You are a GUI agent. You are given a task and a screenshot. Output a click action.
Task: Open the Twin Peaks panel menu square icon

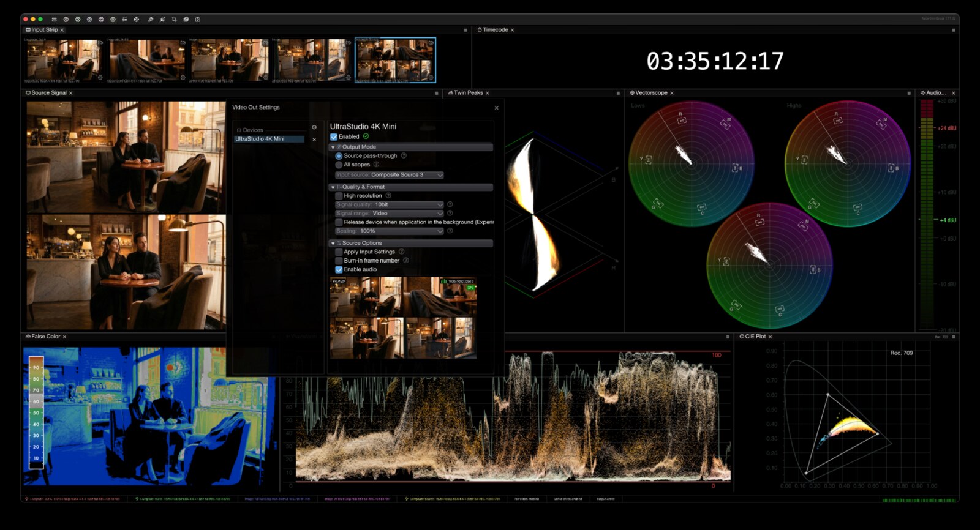(618, 93)
